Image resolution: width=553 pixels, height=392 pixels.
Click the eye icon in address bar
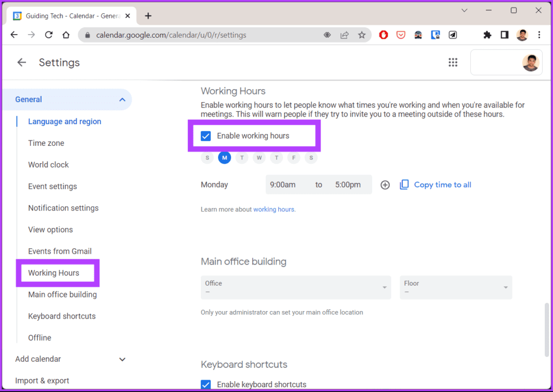[x=327, y=35]
